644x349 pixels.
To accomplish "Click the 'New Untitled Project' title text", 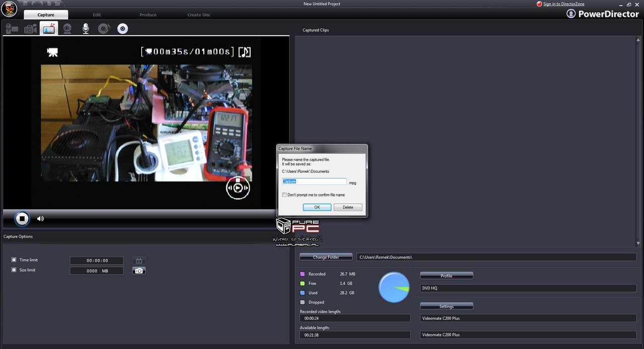I will point(322,4).
